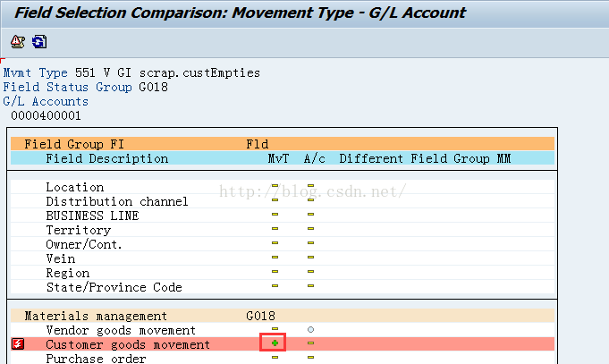
Task: Click the blue refresh toolbar icon
Action: 39,41
